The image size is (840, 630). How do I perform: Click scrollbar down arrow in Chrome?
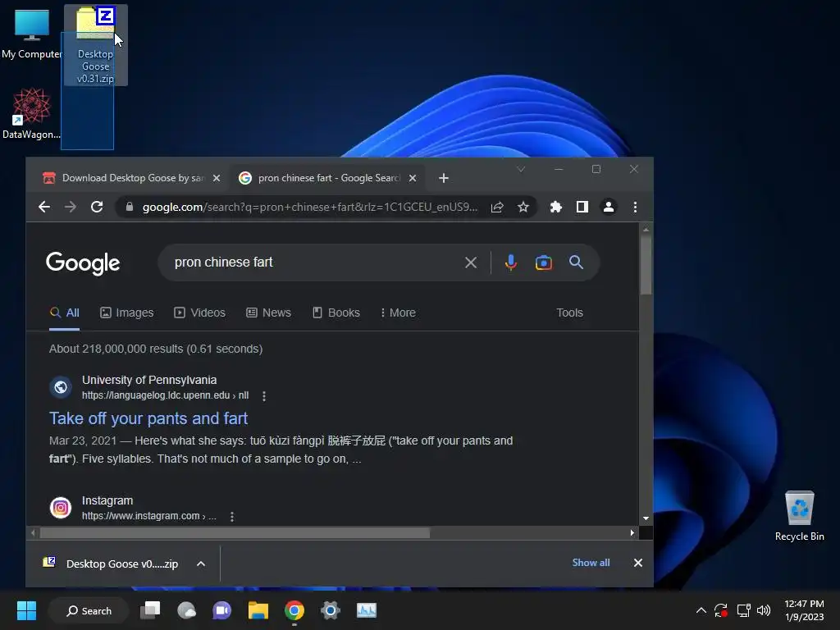(646, 518)
